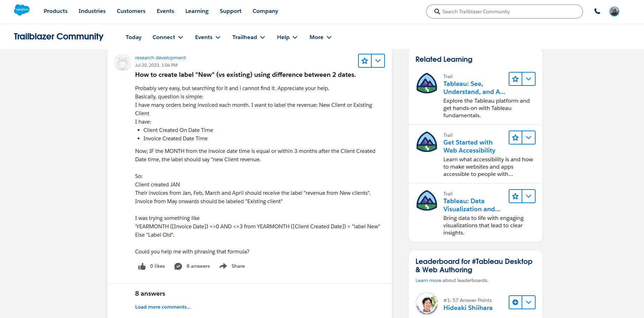This screenshot has height=318, width=644.
Task: Open the user profile avatar menu
Action: click(614, 12)
